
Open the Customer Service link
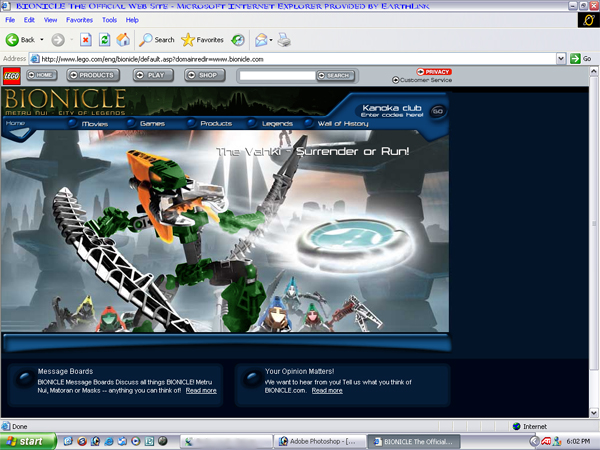pos(422,80)
